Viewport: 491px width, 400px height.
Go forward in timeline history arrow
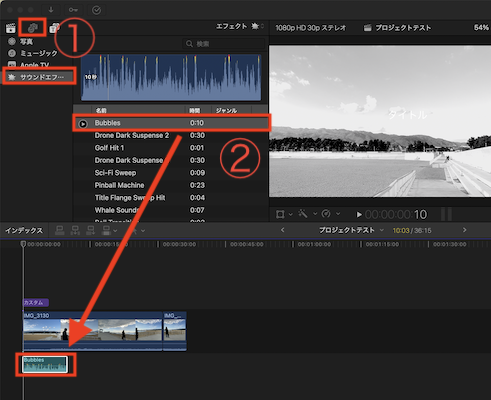pos(464,230)
